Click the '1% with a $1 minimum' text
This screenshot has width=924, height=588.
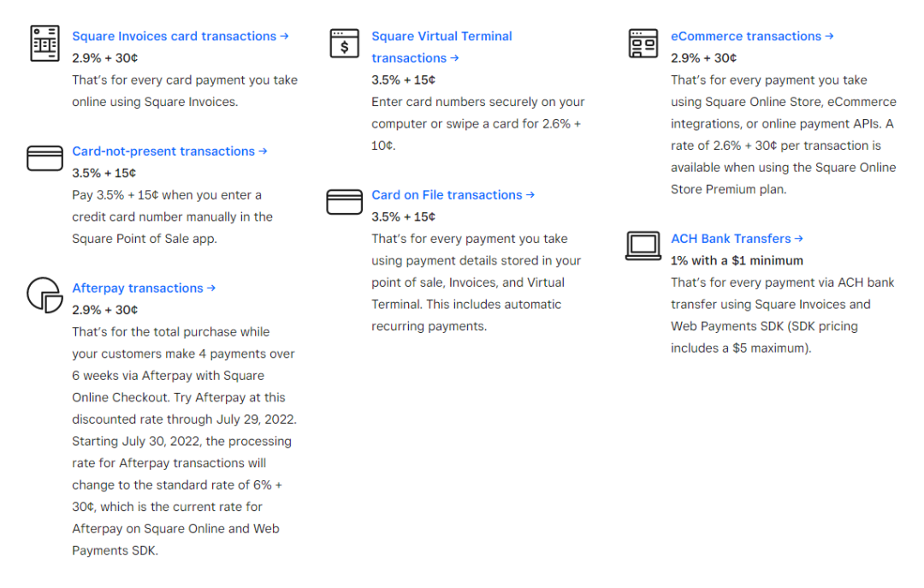click(737, 260)
